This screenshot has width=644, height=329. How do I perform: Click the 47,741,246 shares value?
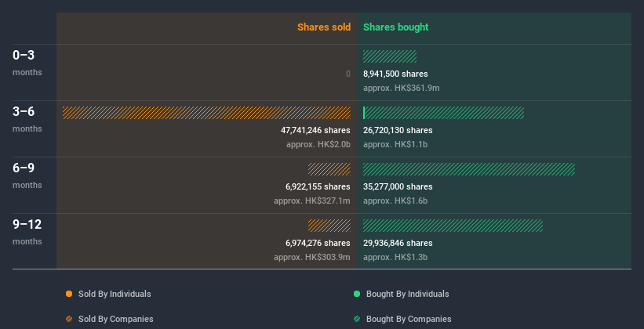[x=315, y=130]
